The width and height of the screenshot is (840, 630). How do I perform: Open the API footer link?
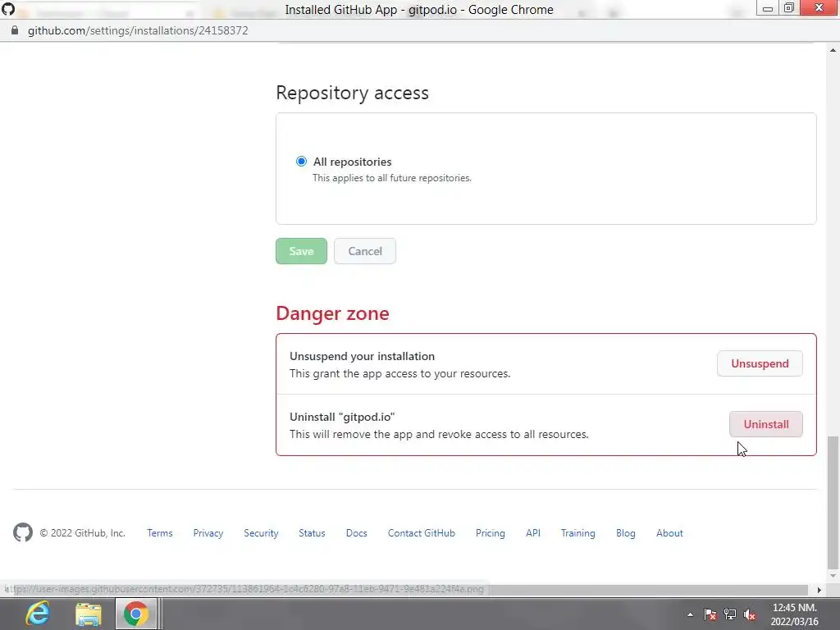[533, 533]
